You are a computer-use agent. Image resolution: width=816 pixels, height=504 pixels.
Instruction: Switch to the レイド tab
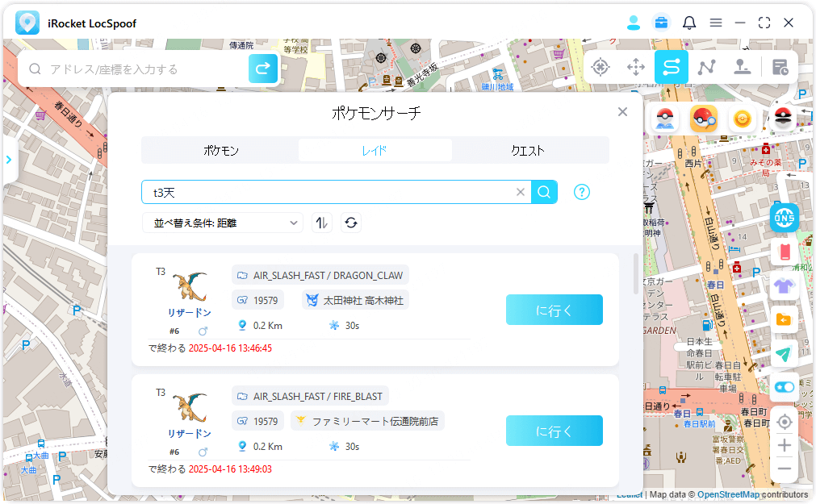pyautogui.click(x=375, y=150)
